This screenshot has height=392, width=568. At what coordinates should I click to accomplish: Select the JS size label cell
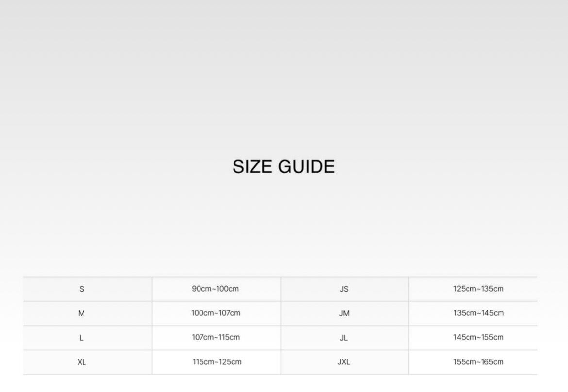pyautogui.click(x=344, y=289)
